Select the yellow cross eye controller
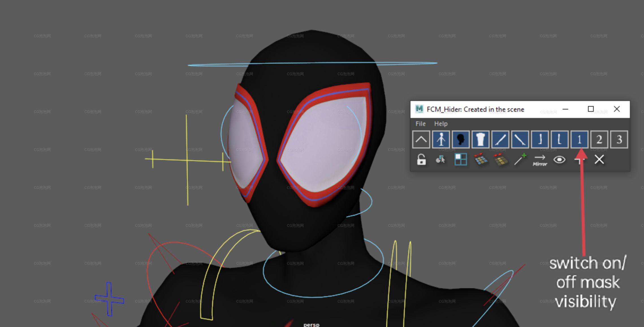This screenshot has width=644, height=327. click(187, 160)
